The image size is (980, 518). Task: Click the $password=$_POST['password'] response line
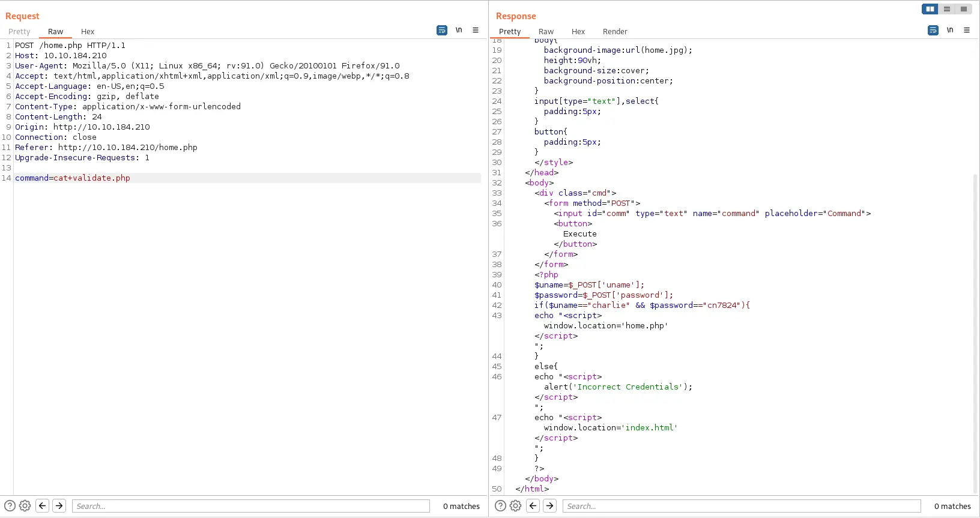pyautogui.click(x=603, y=295)
